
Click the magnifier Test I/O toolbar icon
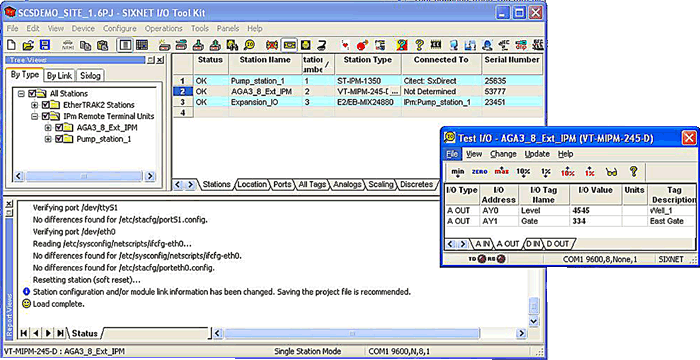coord(249,45)
